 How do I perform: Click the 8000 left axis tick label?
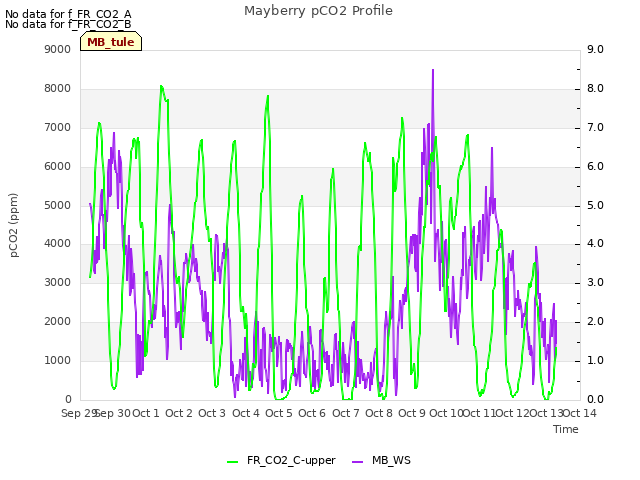pos(58,89)
